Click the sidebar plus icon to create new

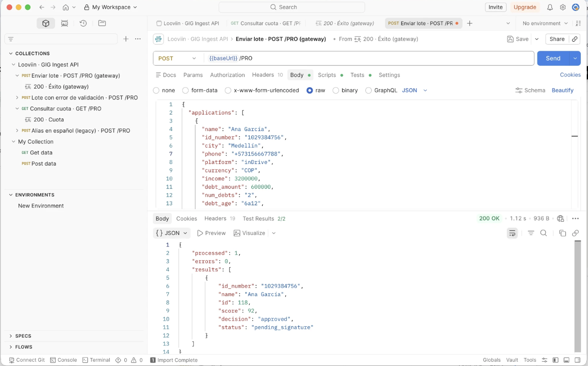[x=126, y=39]
